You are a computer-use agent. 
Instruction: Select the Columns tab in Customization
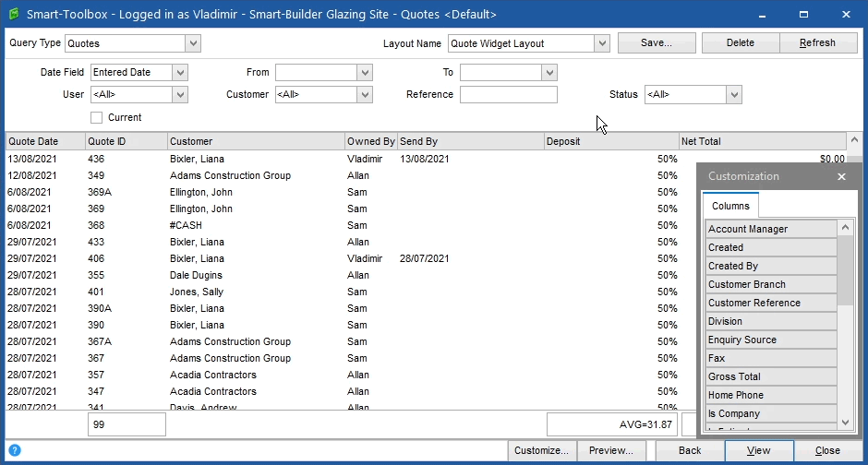click(x=730, y=206)
